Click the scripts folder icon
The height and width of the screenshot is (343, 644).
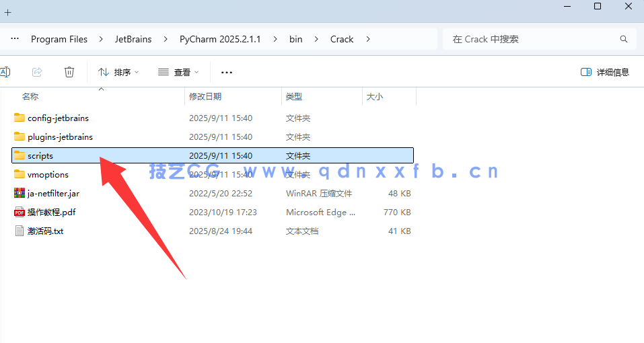click(20, 155)
